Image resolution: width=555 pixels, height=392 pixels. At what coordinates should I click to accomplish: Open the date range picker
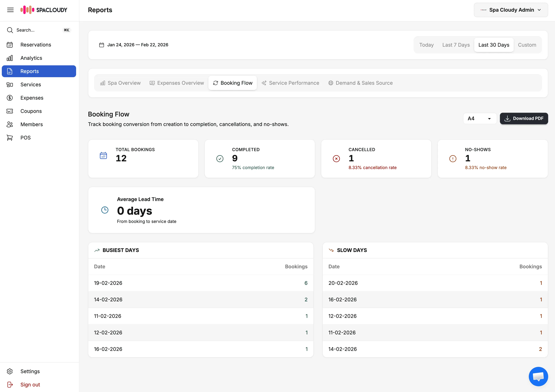pos(134,45)
